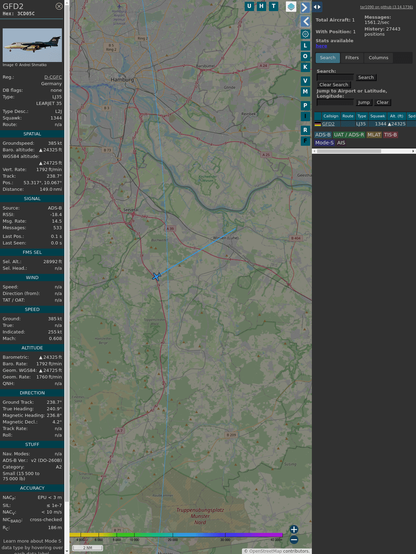Toggle the M multi-select button
Image resolution: width=416 pixels, height=554 pixels.
305,92
